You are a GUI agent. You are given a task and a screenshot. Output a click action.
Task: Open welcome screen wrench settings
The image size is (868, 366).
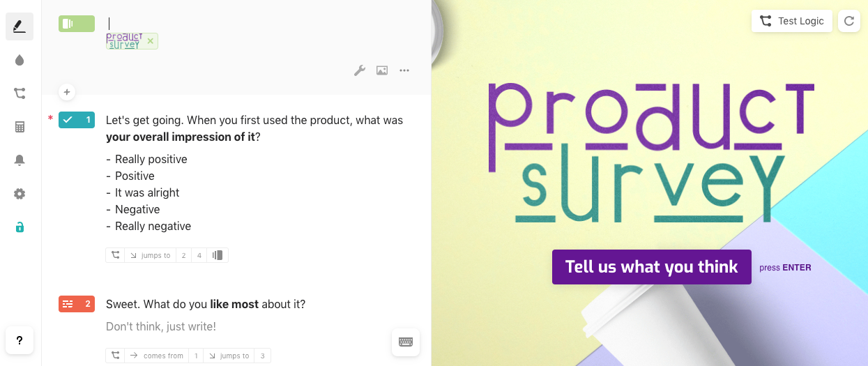360,70
